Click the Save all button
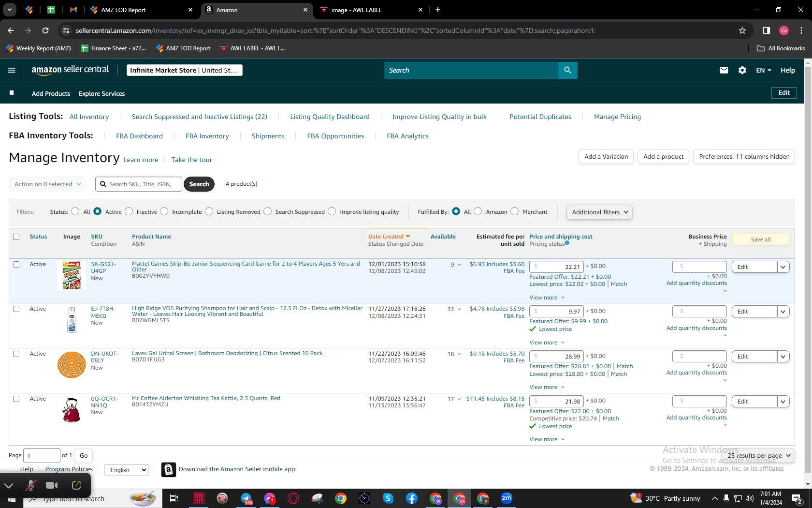The height and width of the screenshot is (508, 812). (761, 239)
